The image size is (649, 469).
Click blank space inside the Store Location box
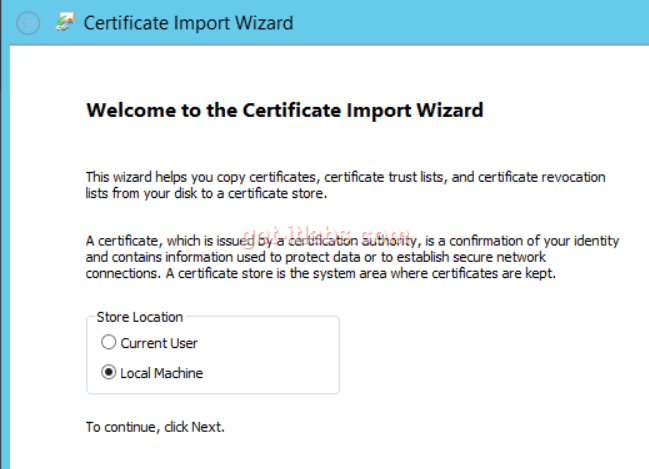[280, 358]
